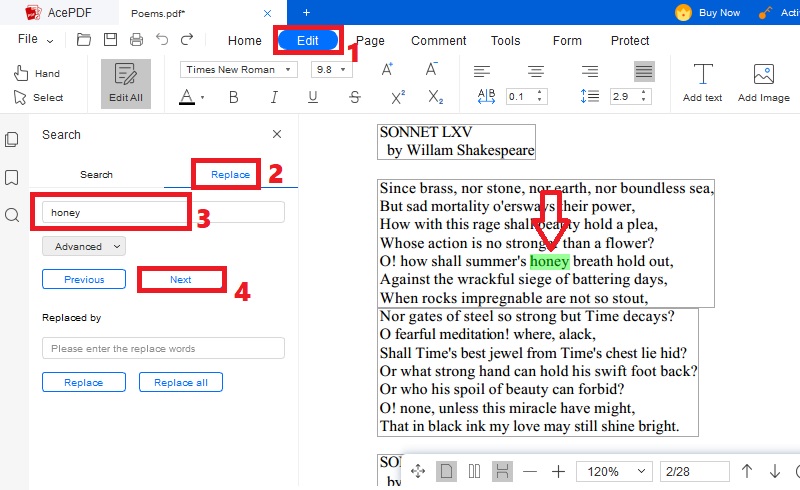This screenshot has width=800, height=490.
Task: Zoom out with the minus icon
Action: 530,471
